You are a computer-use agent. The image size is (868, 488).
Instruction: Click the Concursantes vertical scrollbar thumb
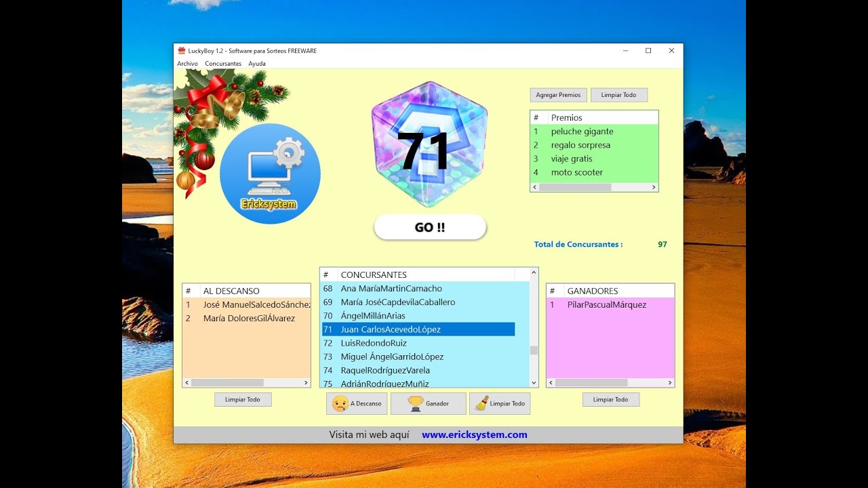coord(534,350)
